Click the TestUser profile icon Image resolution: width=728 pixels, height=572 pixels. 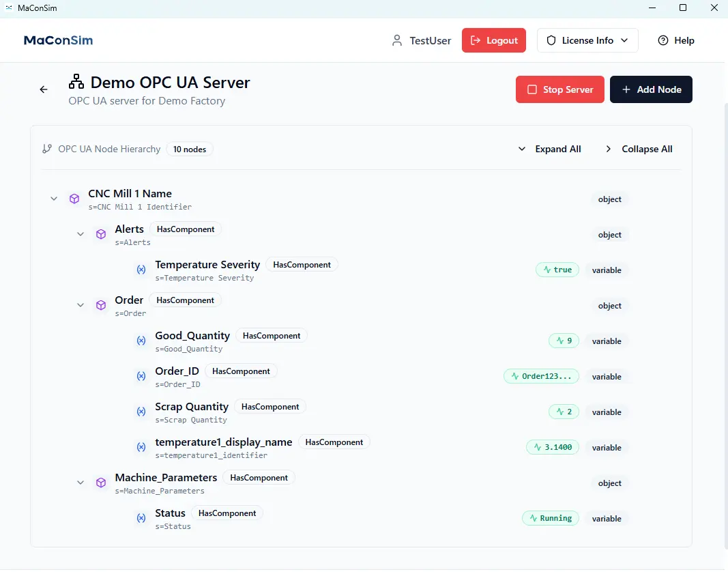[x=397, y=40]
